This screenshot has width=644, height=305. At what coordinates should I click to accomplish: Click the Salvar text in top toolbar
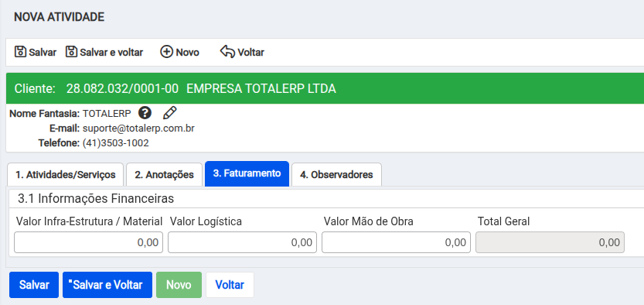pyautogui.click(x=43, y=52)
